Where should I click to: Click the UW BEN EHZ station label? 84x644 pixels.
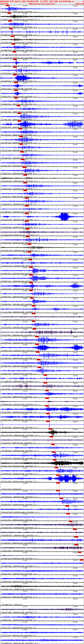click(20, 204)
